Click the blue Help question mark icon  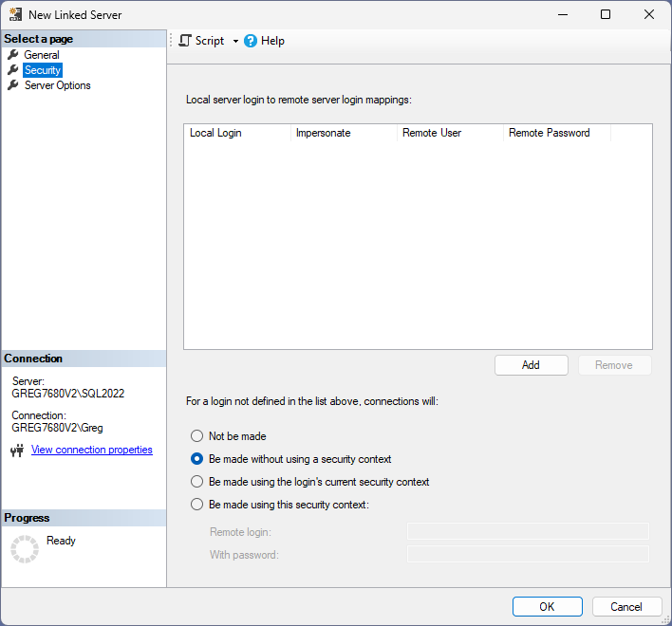(251, 41)
